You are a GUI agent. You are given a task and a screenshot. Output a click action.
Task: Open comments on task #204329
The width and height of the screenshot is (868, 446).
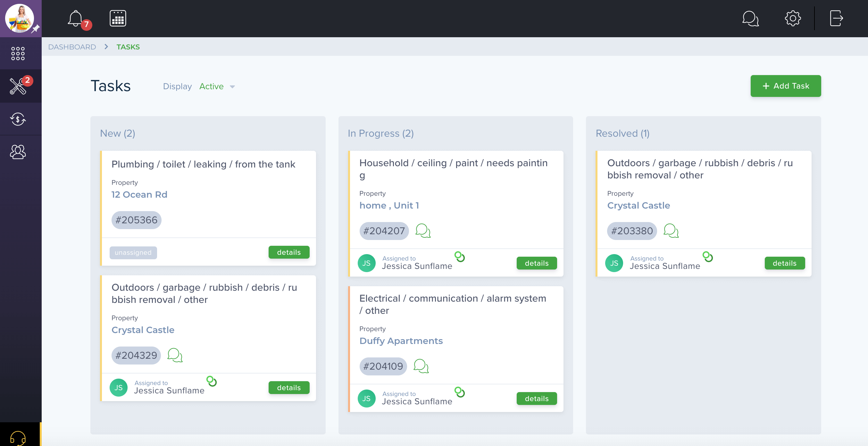[x=175, y=355]
